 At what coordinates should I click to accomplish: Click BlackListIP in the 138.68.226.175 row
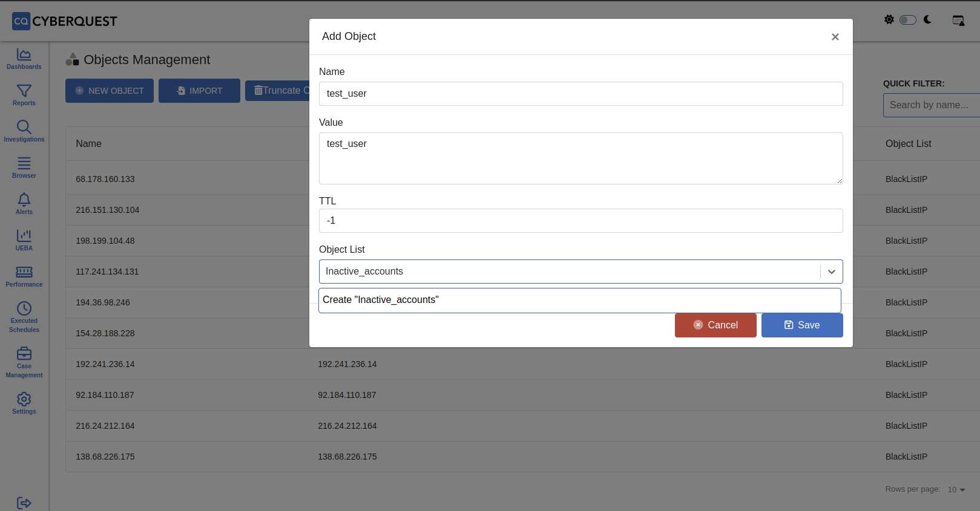[906, 457]
